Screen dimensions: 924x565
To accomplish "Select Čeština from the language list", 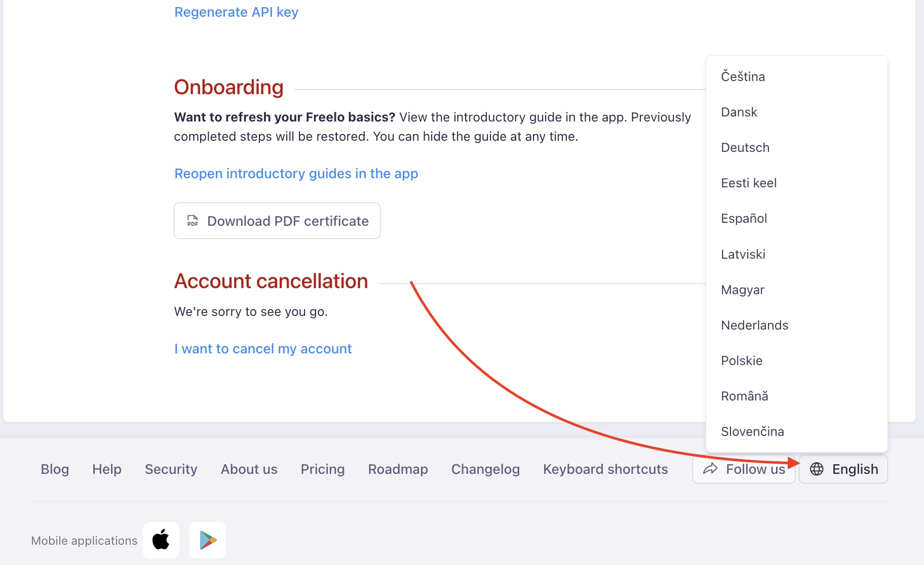I will click(743, 76).
